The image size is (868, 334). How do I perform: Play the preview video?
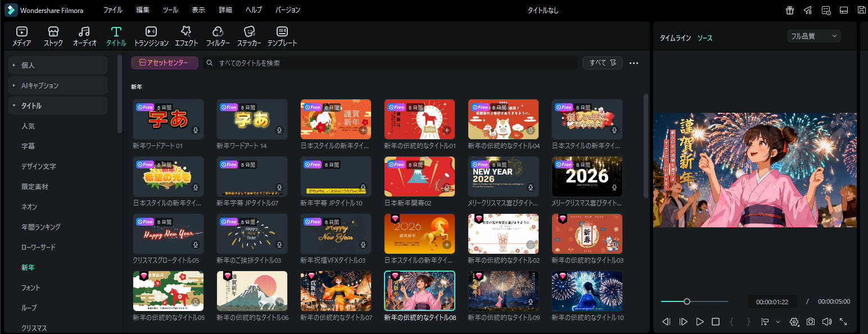(699, 322)
